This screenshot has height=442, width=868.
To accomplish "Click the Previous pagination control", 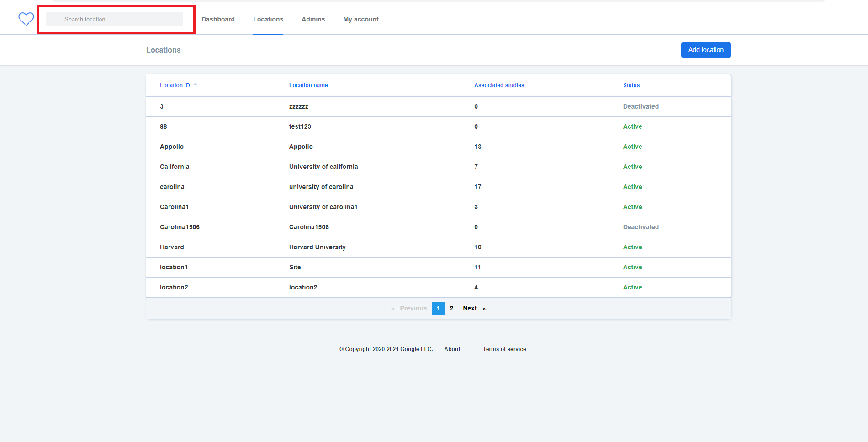I will pyautogui.click(x=413, y=308).
